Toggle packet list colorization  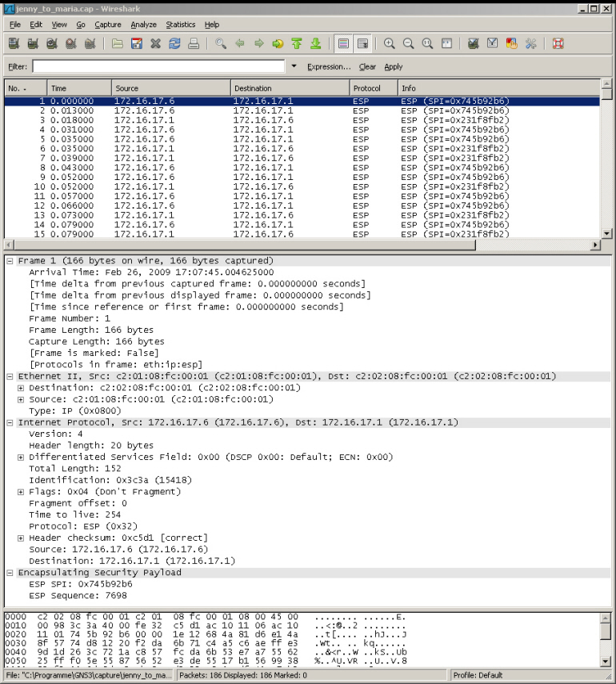coord(343,43)
